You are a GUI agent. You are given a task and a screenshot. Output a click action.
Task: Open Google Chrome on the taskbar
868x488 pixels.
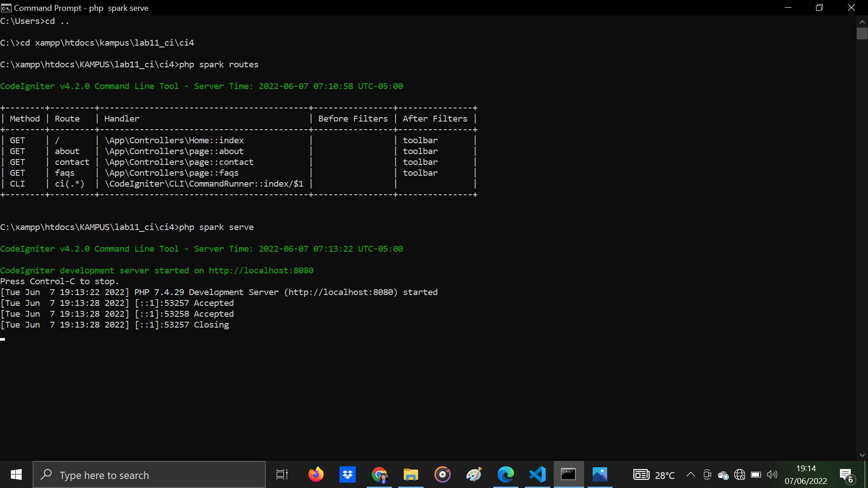(379, 474)
